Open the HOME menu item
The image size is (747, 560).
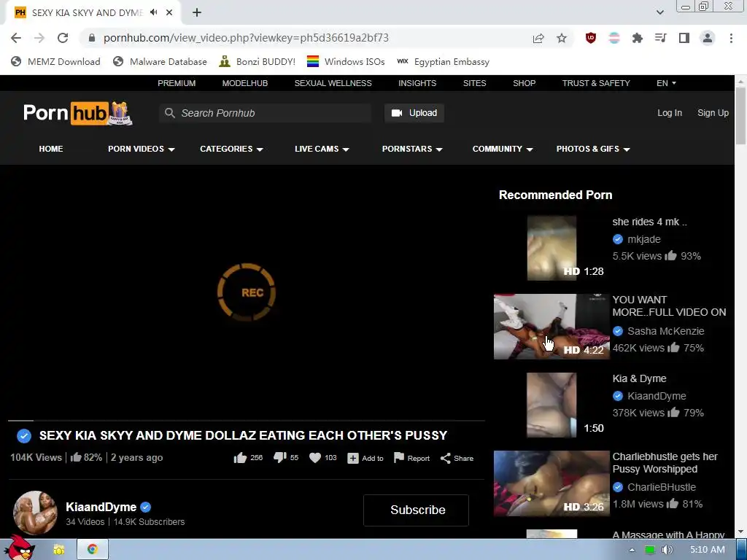tap(51, 149)
